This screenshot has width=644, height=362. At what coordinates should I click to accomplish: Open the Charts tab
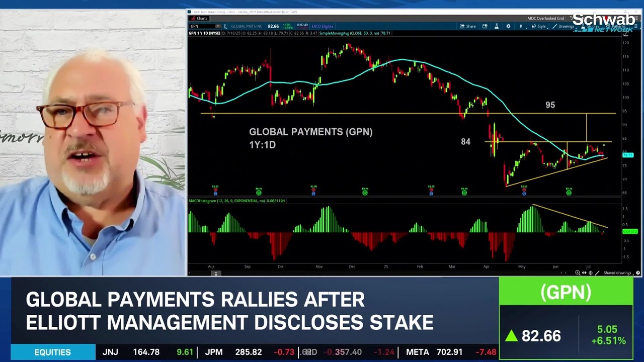point(199,19)
